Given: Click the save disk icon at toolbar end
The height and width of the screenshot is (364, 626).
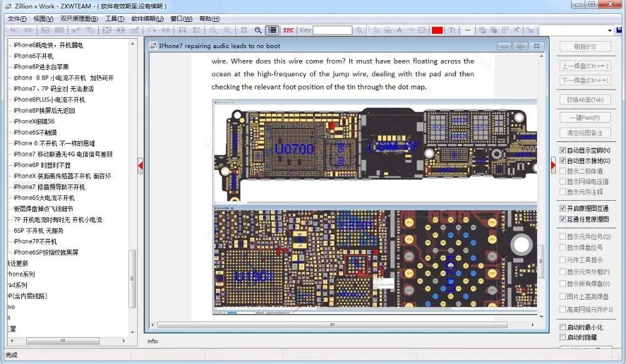Looking at the screenshot, I should pos(619,30).
